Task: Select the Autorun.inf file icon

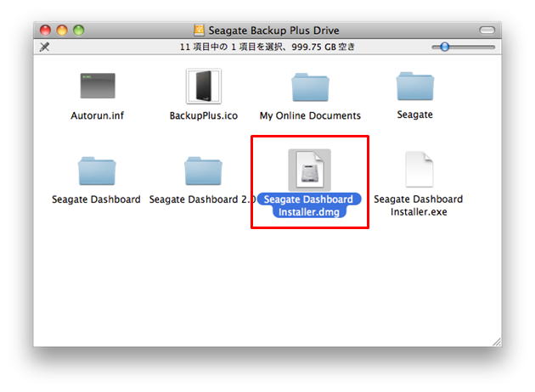Action: pyautogui.click(x=98, y=86)
